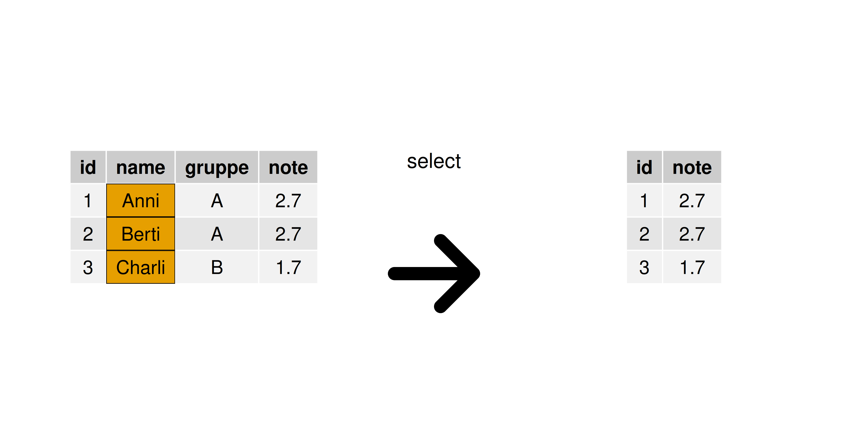
Task: Select the orange highlighted 'Anni' cell
Action: click(x=141, y=200)
